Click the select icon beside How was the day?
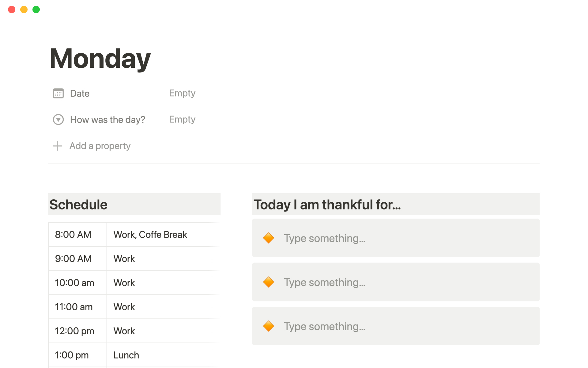588x368 pixels. pos(58,120)
